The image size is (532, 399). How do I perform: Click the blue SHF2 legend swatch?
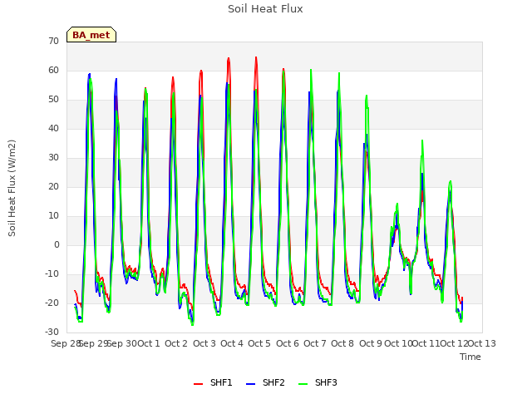click(250, 384)
